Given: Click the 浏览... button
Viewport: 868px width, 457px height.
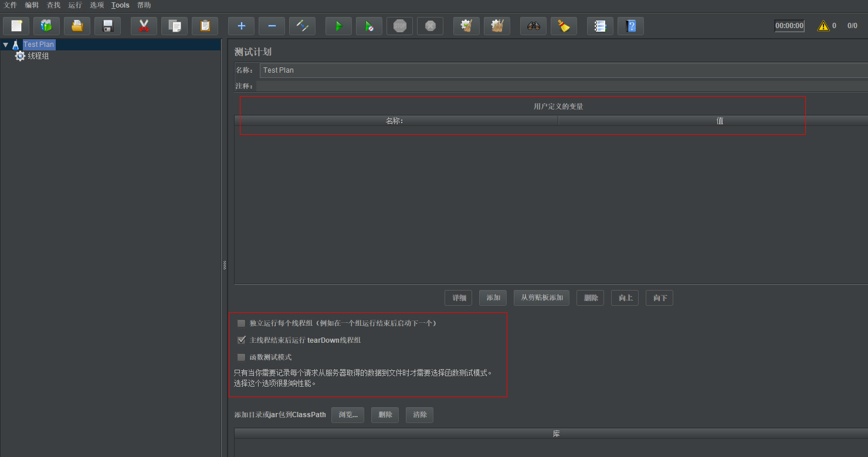Looking at the screenshot, I should tap(348, 415).
